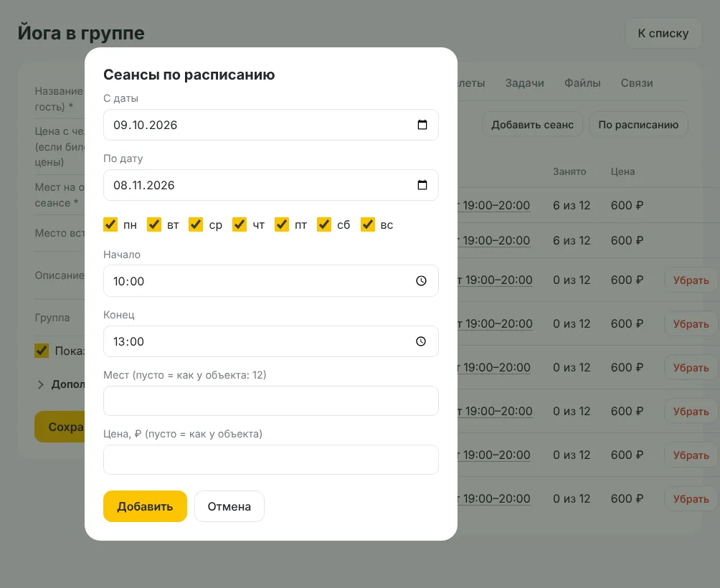The image size is (720, 588).
Task: Click the empty "Мест" seats input field
Action: [x=271, y=401]
